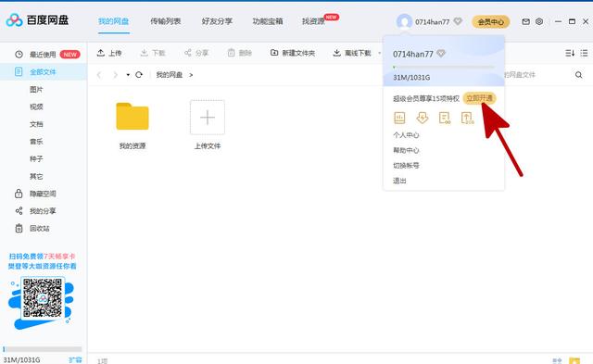Click the 0714han77 username in the title bar
This screenshot has height=364, width=593.
pyautogui.click(x=433, y=22)
